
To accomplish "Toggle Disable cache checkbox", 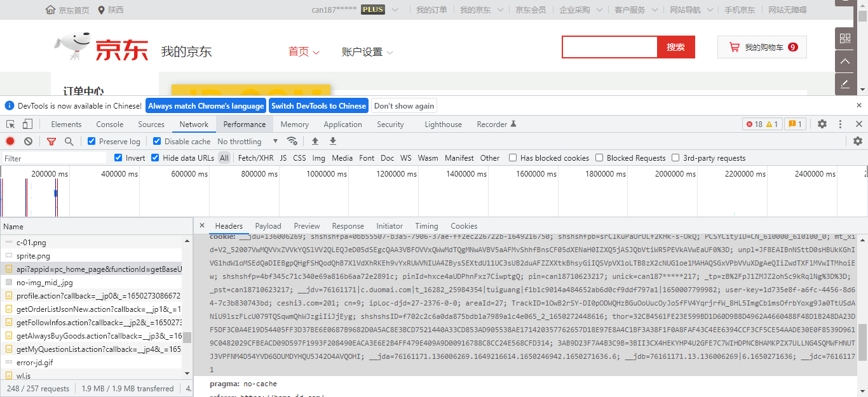I will (x=157, y=141).
